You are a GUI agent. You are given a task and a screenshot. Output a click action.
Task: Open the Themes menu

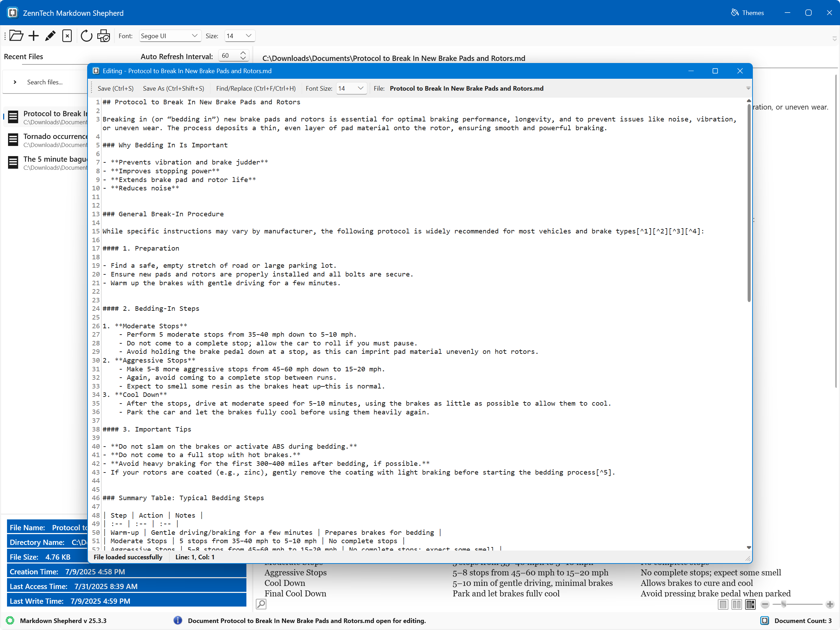click(x=747, y=13)
